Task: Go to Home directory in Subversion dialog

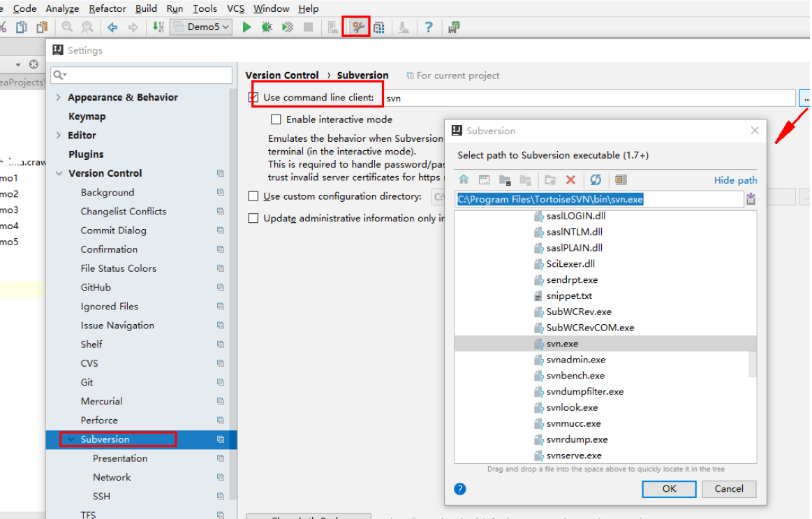Action: coord(464,180)
